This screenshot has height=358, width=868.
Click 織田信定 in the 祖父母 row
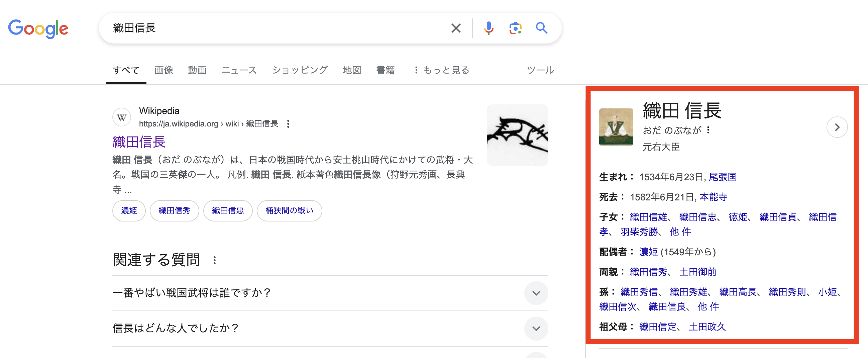658,327
